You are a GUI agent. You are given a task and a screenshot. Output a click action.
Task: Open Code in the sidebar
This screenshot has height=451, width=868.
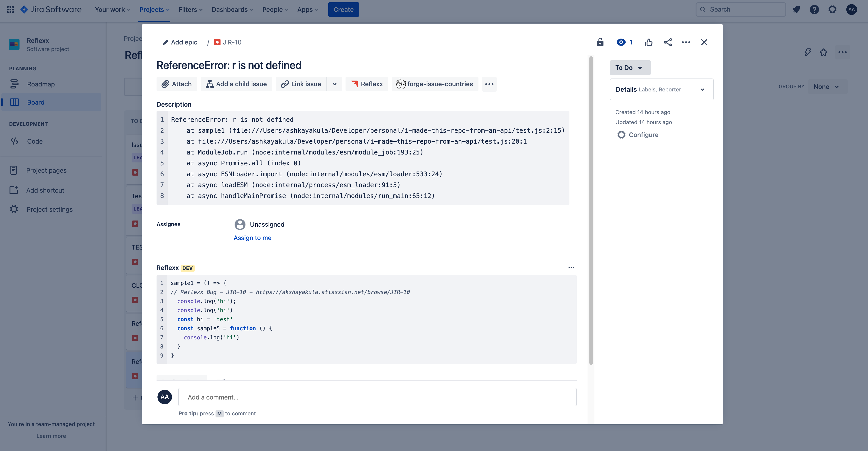click(51, 141)
